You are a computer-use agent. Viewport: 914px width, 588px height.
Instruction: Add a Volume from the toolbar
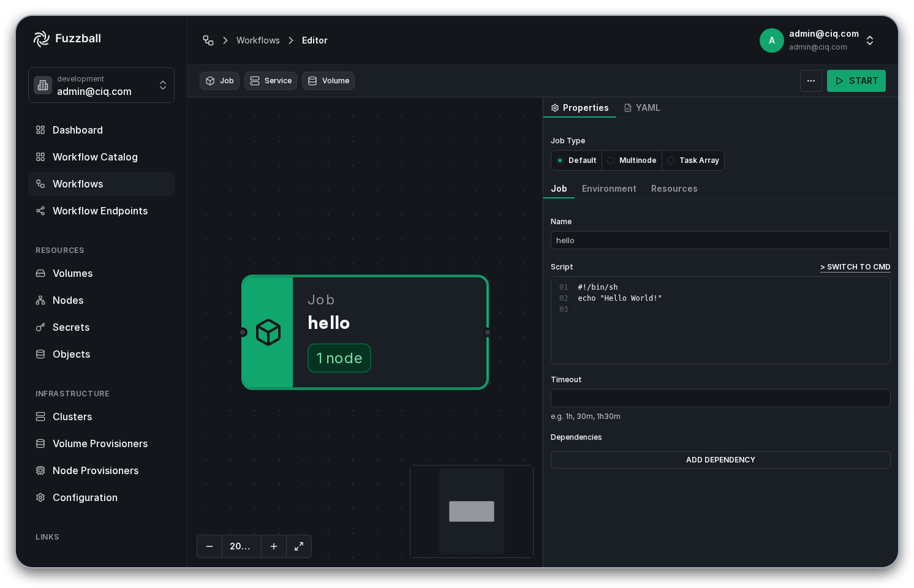pyautogui.click(x=328, y=81)
